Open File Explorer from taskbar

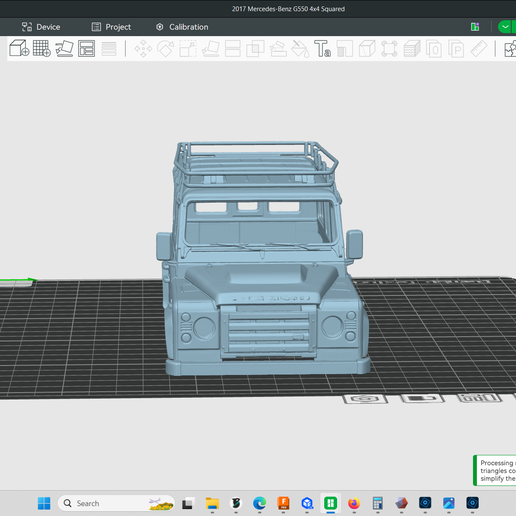coord(212,503)
